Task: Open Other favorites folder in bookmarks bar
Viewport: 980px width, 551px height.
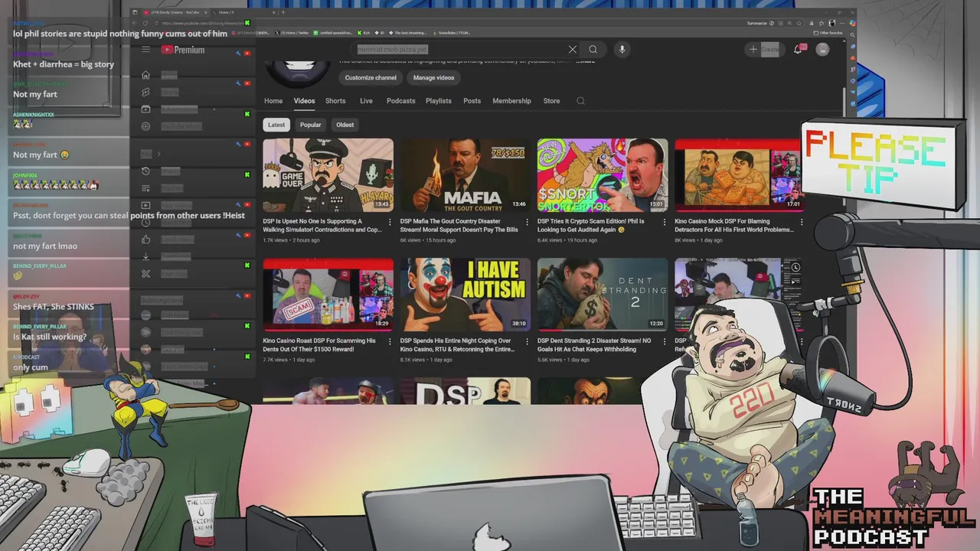Action: click(828, 33)
